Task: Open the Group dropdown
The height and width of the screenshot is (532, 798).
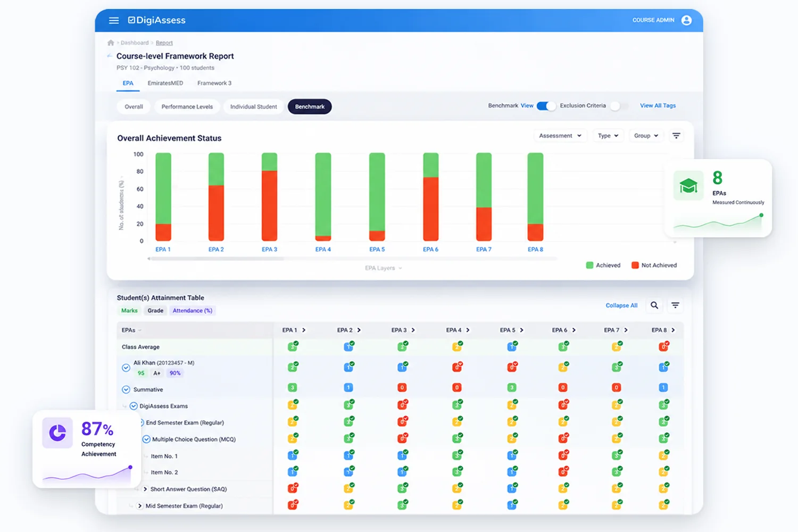Action: [646, 136]
